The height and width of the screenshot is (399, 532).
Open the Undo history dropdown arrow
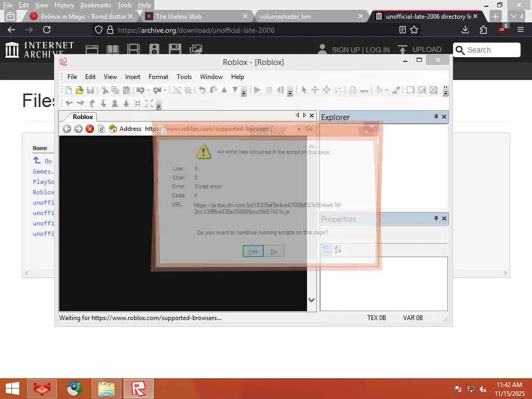coord(148,90)
